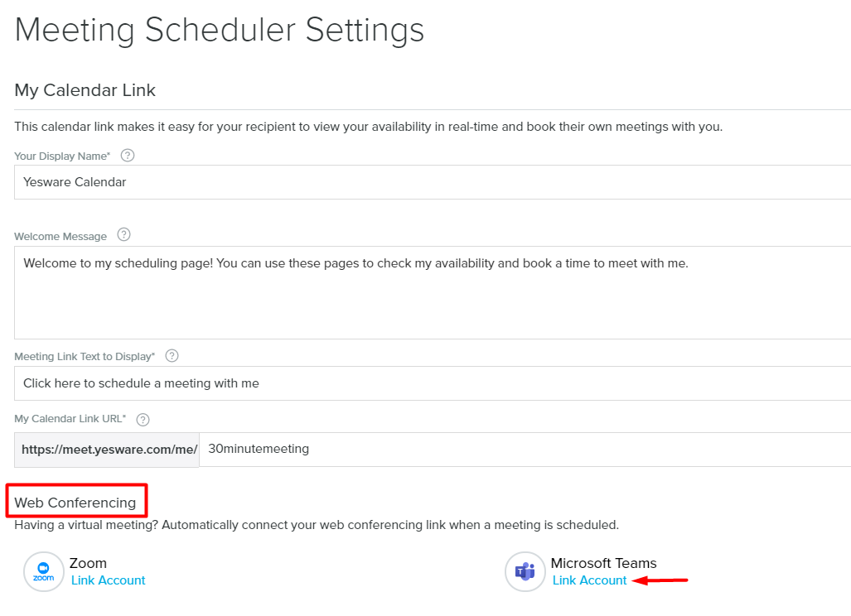Screen dimensions: 851x616
Task: Link your Microsoft Teams account
Action: click(x=589, y=580)
